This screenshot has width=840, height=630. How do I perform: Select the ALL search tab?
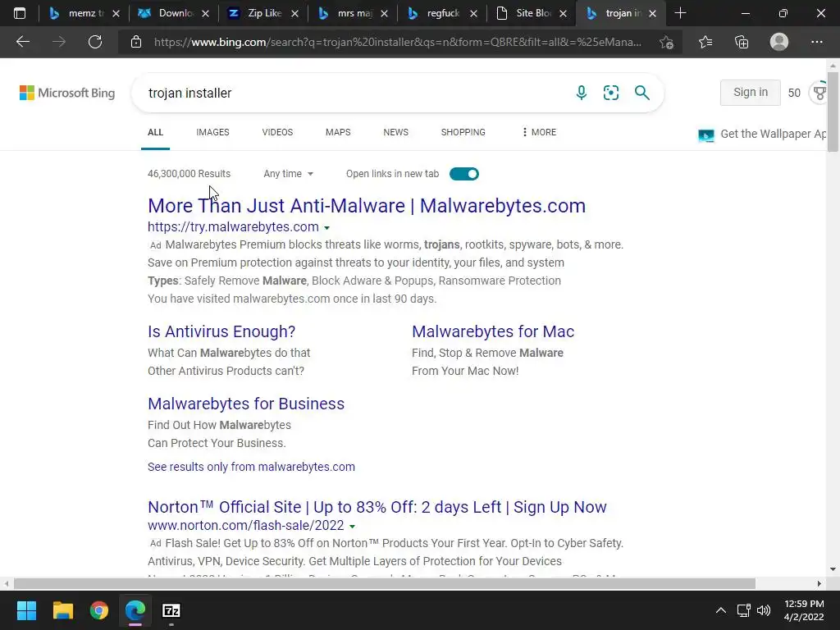coord(155,132)
